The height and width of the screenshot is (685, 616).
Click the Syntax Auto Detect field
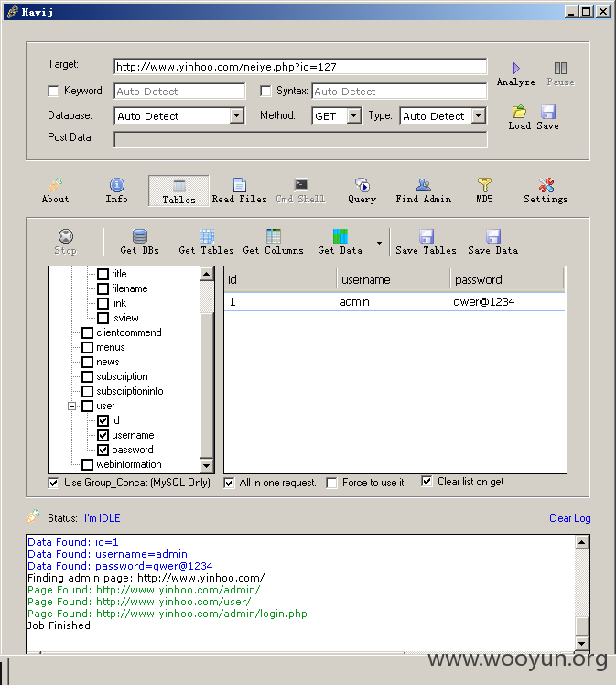(399, 92)
